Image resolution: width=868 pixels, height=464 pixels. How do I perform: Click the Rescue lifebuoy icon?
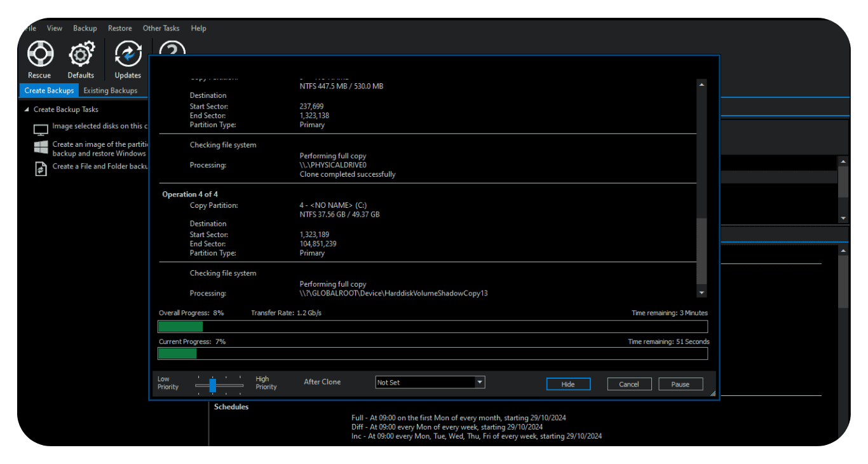(x=39, y=55)
